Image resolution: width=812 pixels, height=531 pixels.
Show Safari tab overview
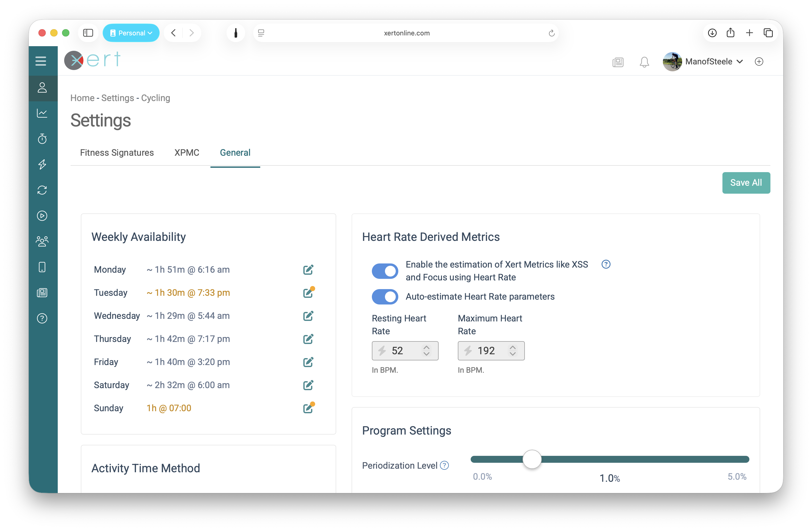[x=768, y=33]
